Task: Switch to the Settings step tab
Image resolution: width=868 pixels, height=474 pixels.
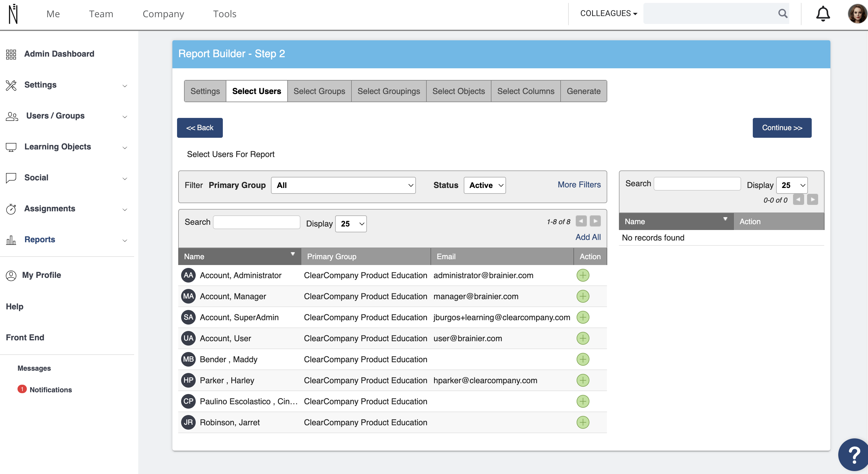Action: point(205,91)
